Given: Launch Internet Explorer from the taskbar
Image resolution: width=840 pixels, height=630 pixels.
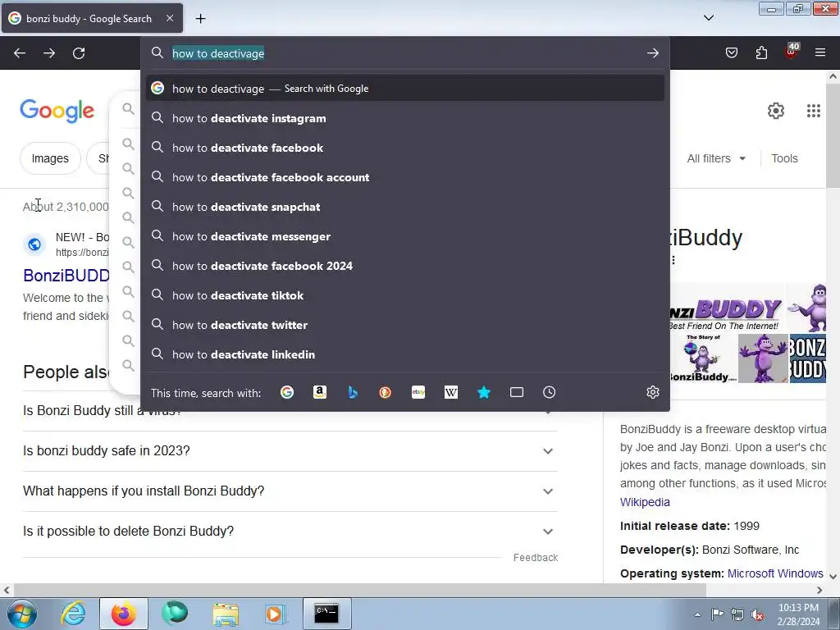Looking at the screenshot, I should click(x=73, y=614).
